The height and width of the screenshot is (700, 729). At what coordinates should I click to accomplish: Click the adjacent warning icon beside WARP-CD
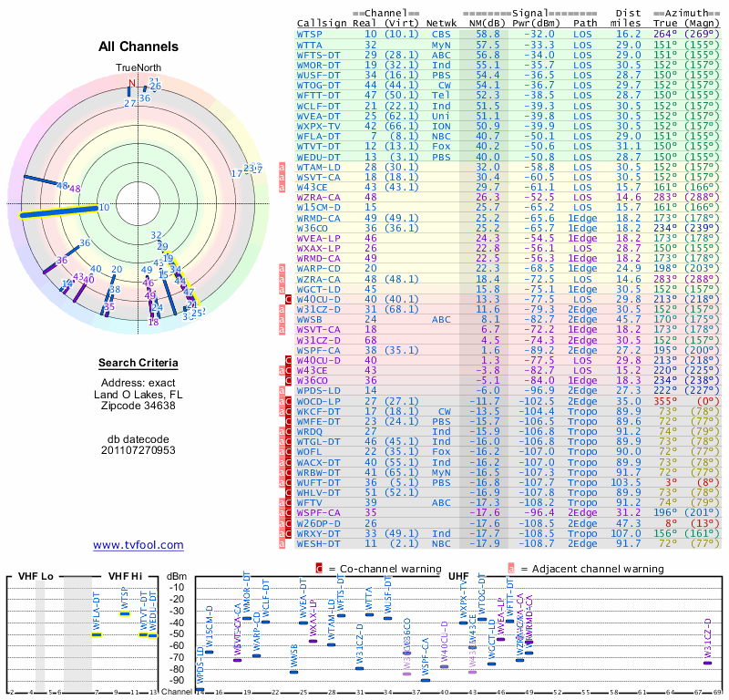click(x=282, y=269)
